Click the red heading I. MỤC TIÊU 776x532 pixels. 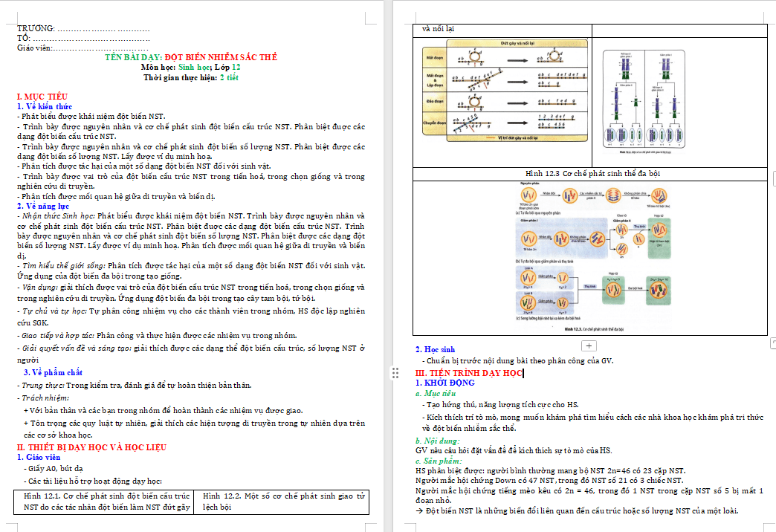click(x=42, y=97)
